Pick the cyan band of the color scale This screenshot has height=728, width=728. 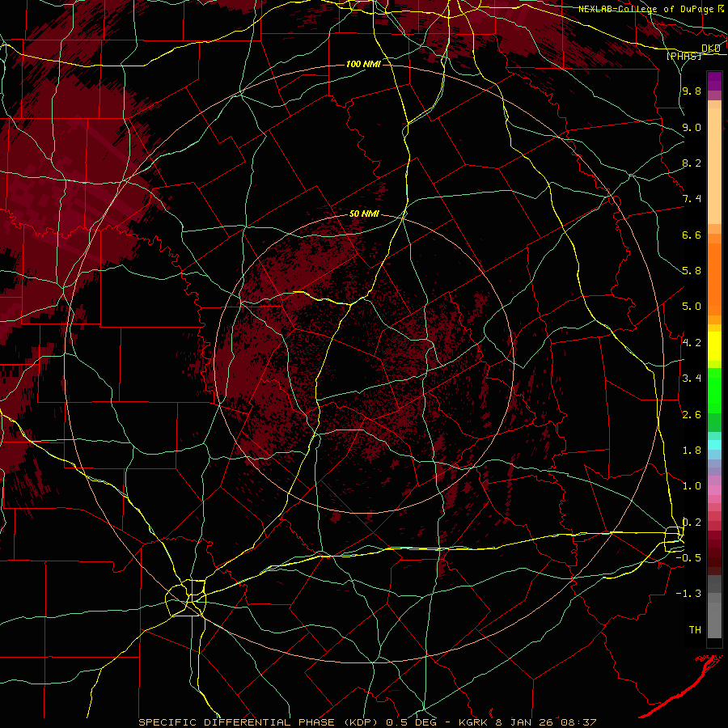point(714,445)
